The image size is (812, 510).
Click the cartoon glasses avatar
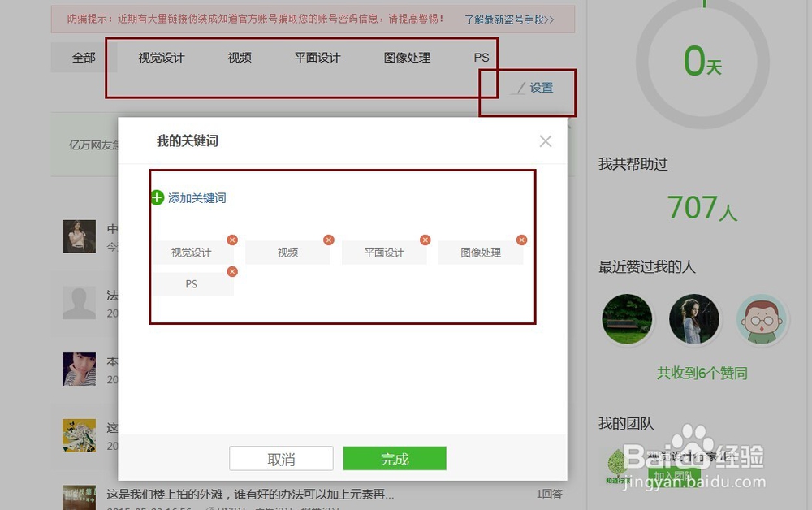(x=762, y=320)
